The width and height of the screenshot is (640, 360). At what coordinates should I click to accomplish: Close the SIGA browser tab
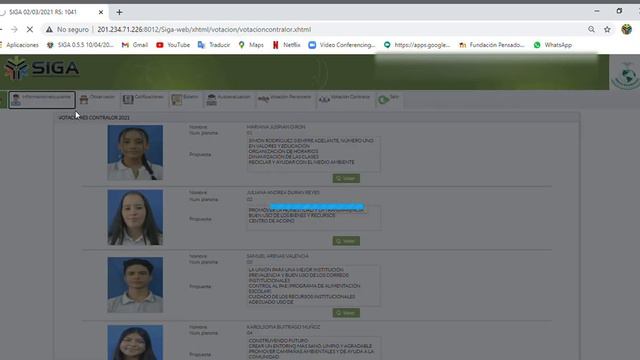[101, 12]
